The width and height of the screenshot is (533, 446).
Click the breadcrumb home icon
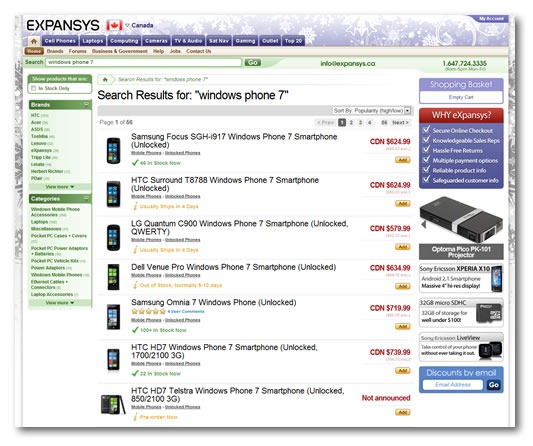pyautogui.click(x=105, y=80)
